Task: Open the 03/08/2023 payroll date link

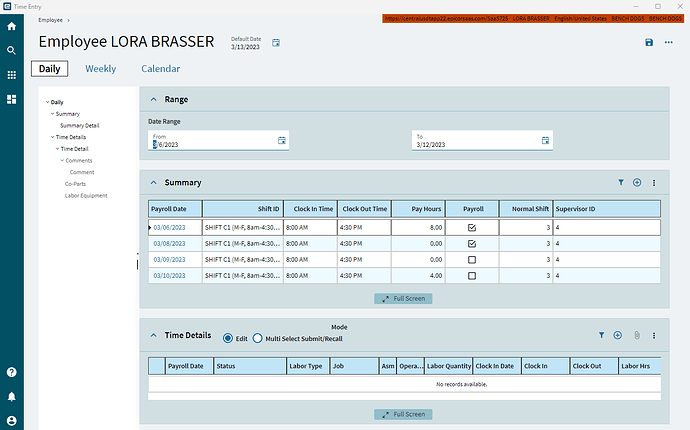Action: [169, 243]
